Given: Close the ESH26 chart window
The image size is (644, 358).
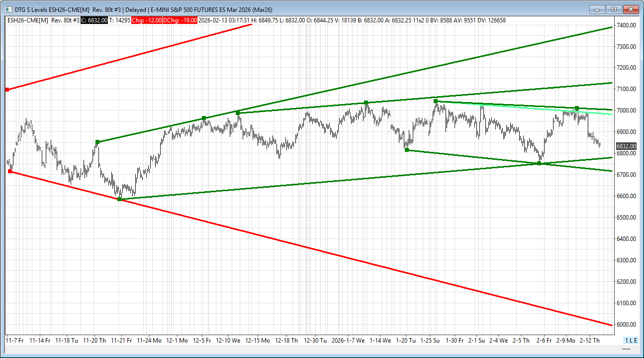Looking at the screenshot, I should click(631, 9).
